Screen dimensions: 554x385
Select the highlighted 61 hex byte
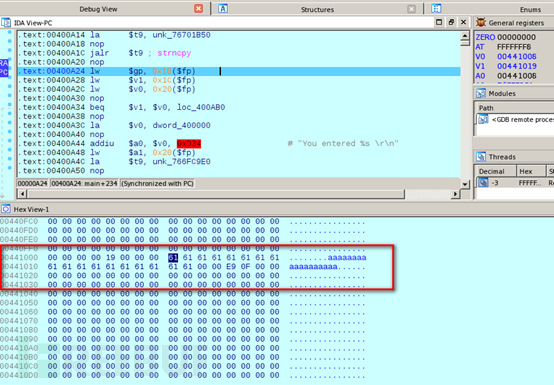tap(173, 257)
